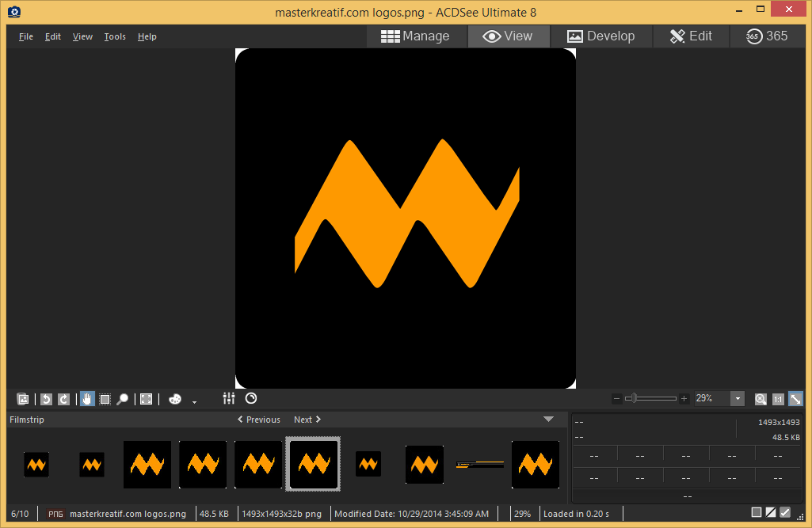Select the first filmstrip thumbnail
The height and width of the screenshot is (528, 812).
click(x=36, y=465)
